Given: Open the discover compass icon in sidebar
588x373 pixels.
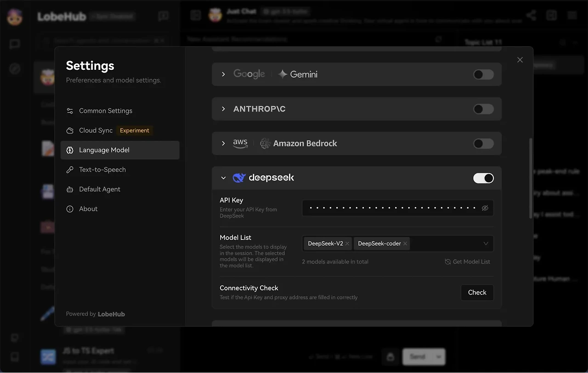Looking at the screenshot, I should 15,69.
